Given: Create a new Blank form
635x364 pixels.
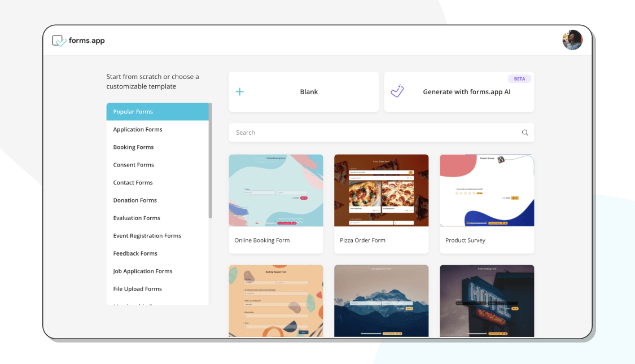Looking at the screenshot, I should 304,91.
